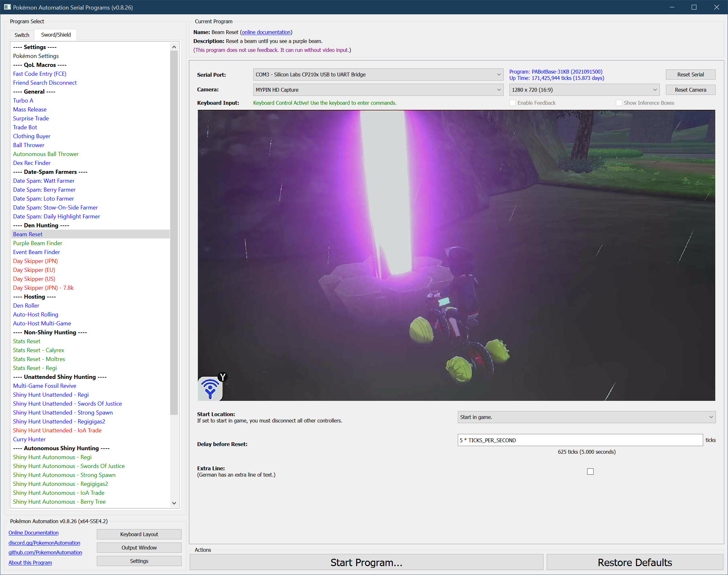
Task: Enable the Feedback checkbox
Action: (512, 103)
